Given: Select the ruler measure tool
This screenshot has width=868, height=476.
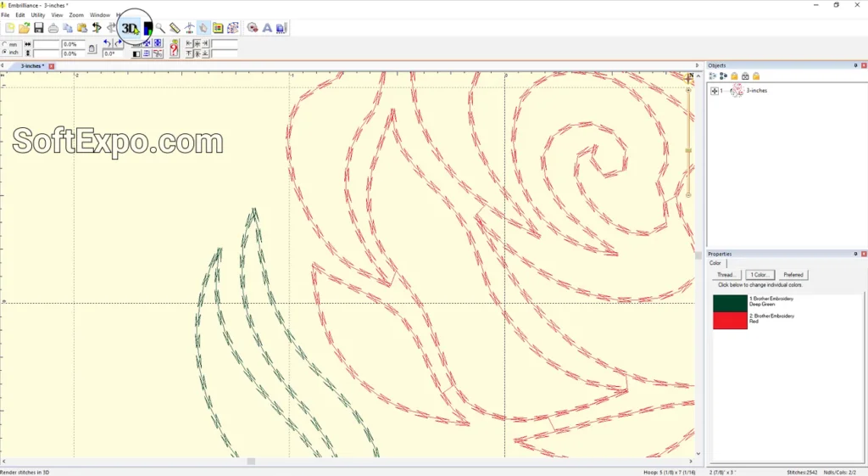Looking at the screenshot, I should pyautogui.click(x=175, y=28).
